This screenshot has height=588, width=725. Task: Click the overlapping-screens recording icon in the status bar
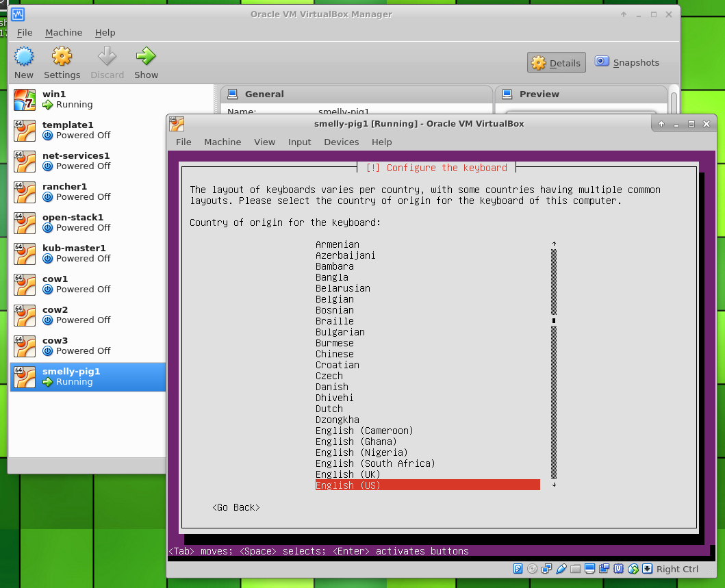pyautogui.click(x=604, y=569)
